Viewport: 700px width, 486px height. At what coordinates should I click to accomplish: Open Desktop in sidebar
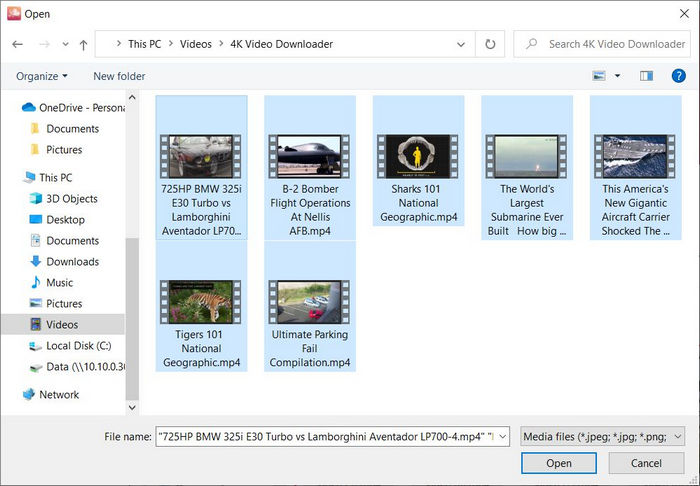click(x=57, y=220)
